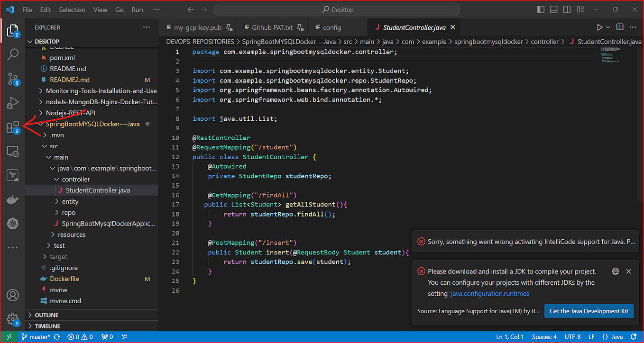
Task: Open Run and Debug view
Action: tap(13, 102)
